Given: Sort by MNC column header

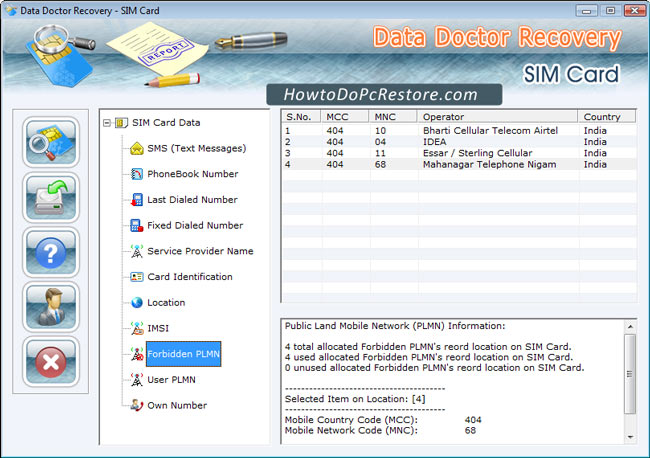Looking at the screenshot, I should coord(393,116).
